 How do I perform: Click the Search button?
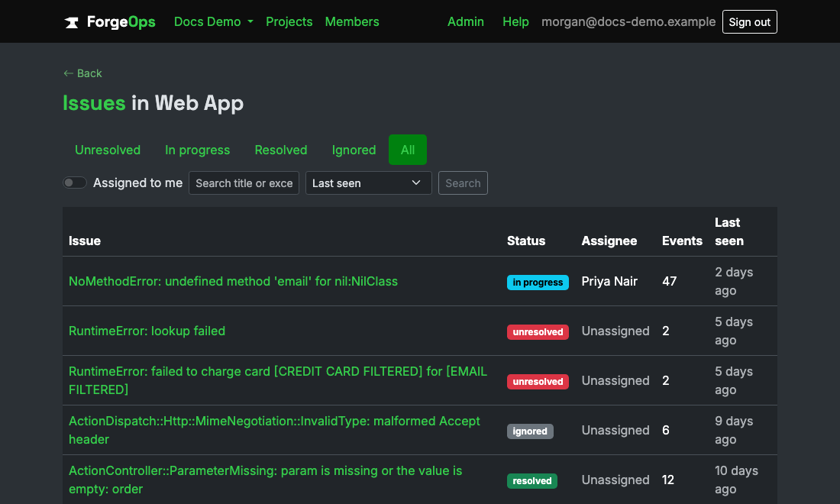(463, 183)
